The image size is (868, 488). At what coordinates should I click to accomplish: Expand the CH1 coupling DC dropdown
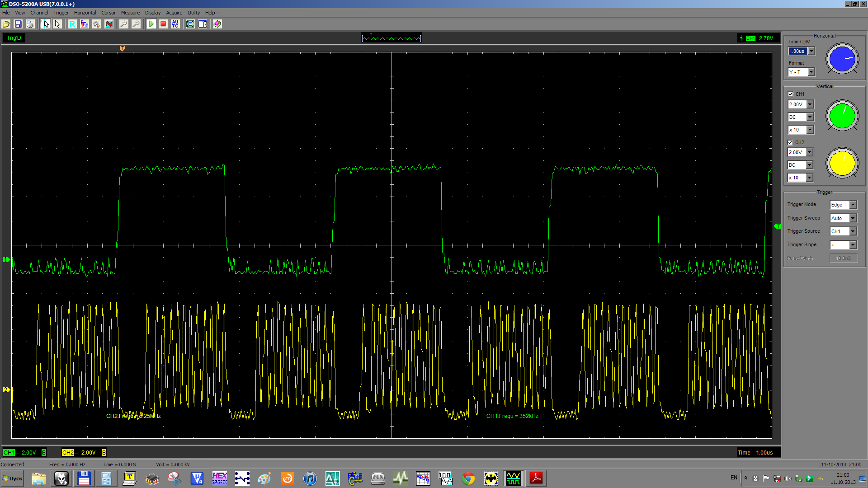click(810, 117)
